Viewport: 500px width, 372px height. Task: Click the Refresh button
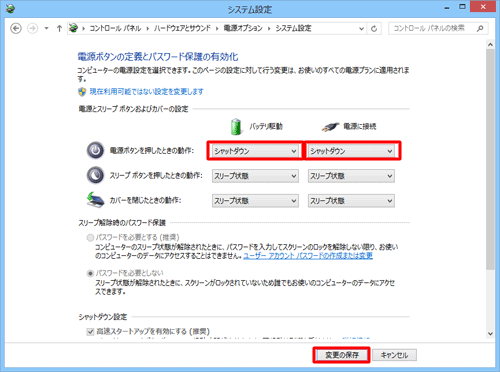click(374, 29)
